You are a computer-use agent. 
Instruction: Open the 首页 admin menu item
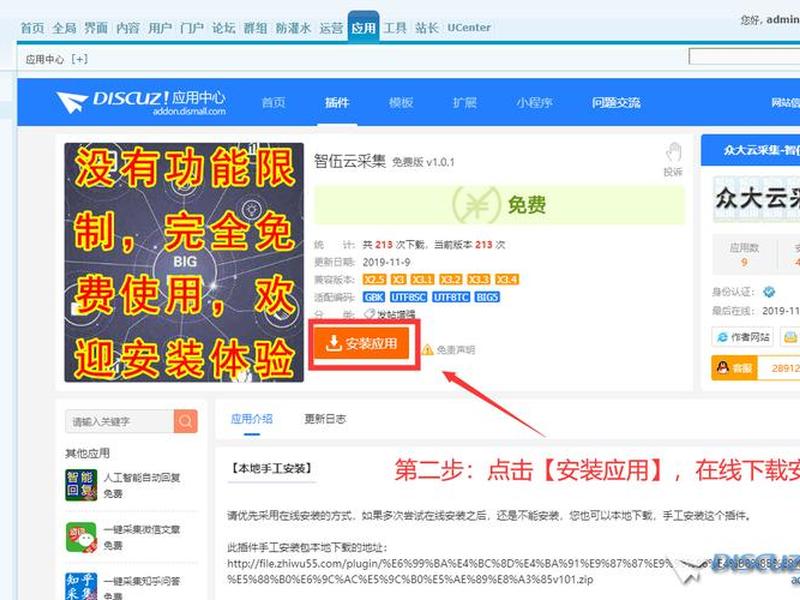pos(32,28)
